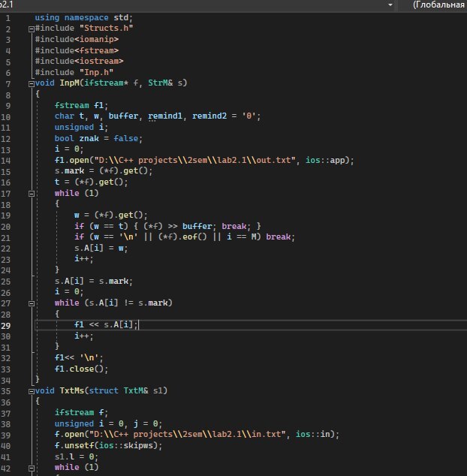Collapse the InpM function at line 7
This screenshot has height=476, width=467.
tap(32, 84)
